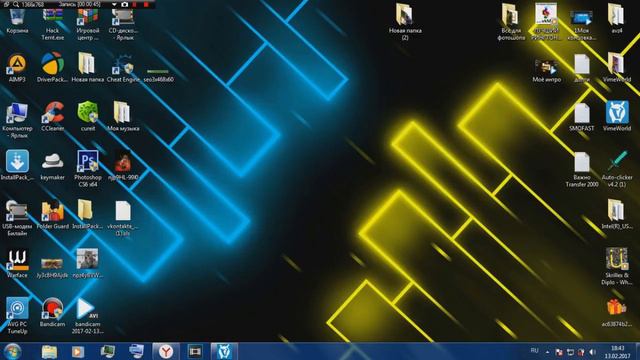
Task: Open the image thumbnail file beside Warface
Action: 53,267
